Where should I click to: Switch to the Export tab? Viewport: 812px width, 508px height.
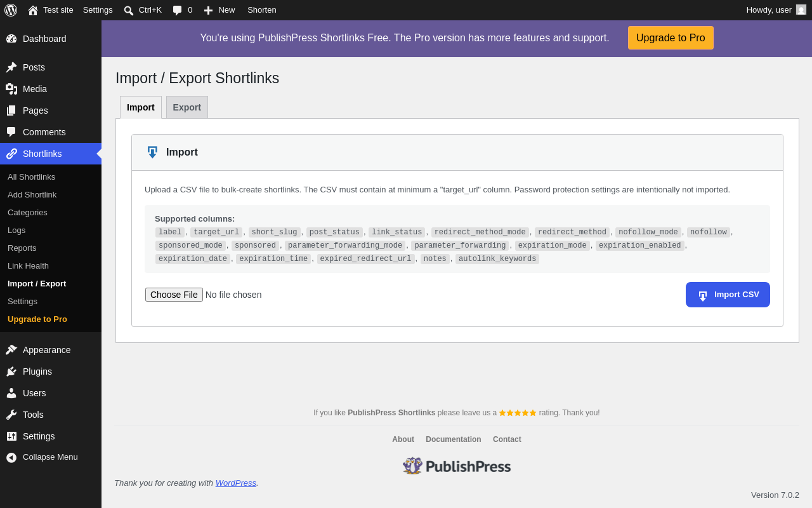click(x=187, y=107)
